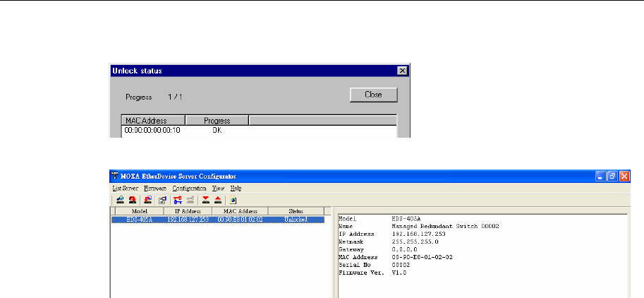Viewport: 644px width, 298px height.
Task: Sort device list by the Model column header
Action: click(x=139, y=211)
